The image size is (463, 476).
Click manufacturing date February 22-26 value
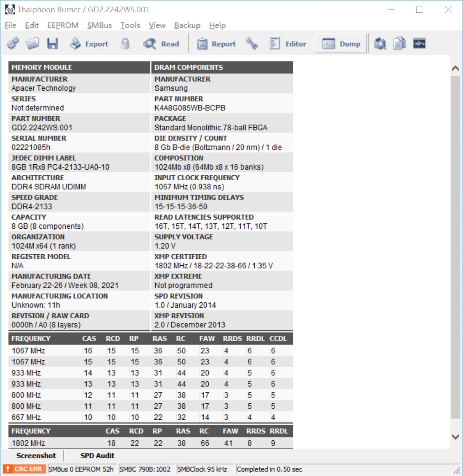coord(65,286)
